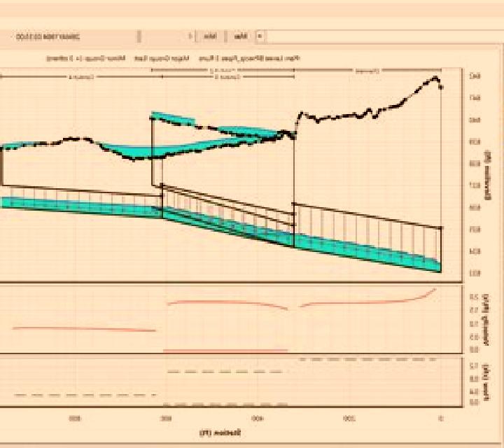Open the dropdown arrow beside Max
Viewport: 504px width, 448px height.
(260, 36)
